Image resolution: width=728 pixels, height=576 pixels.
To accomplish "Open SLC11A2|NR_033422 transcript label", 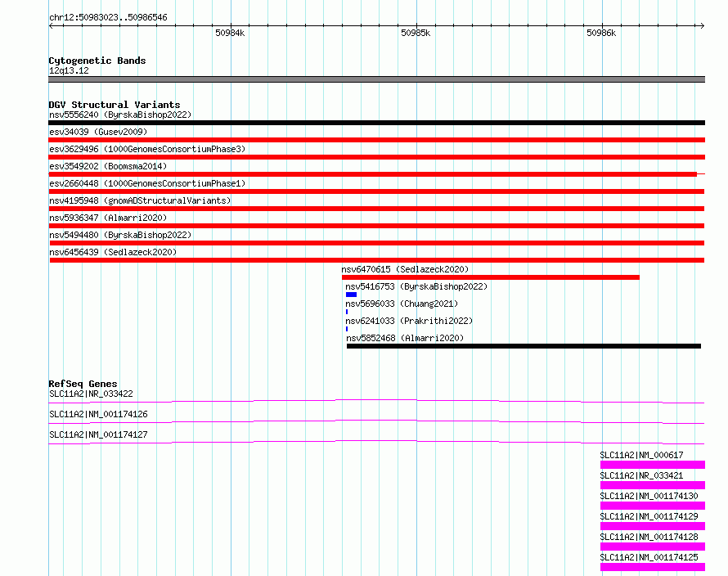I will tap(91, 394).
